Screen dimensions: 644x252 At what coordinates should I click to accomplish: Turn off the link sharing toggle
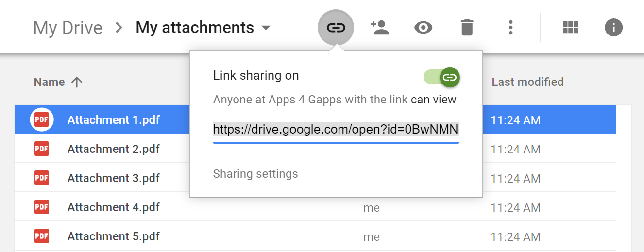pos(441,77)
